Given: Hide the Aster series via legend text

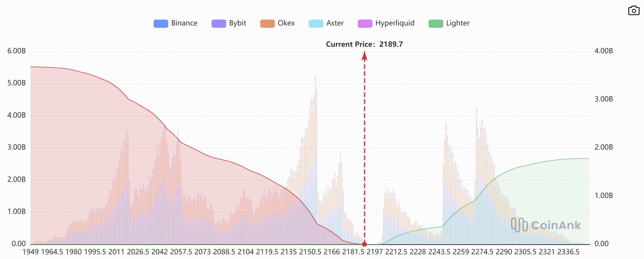Looking at the screenshot, I should click(x=335, y=23).
